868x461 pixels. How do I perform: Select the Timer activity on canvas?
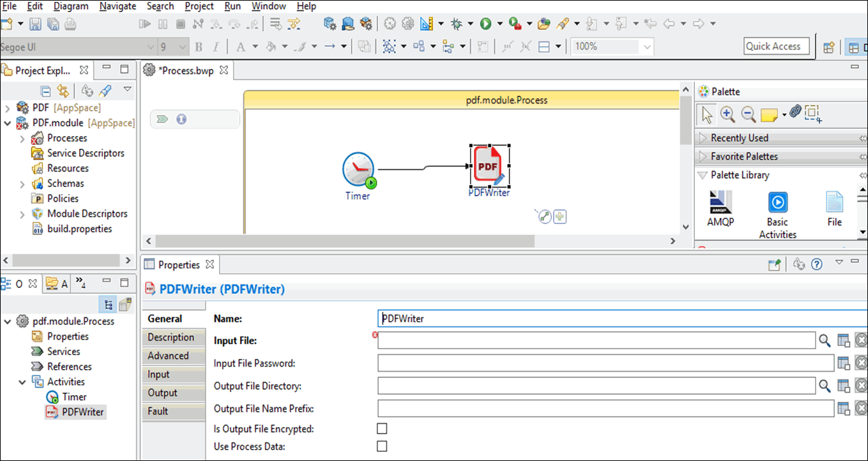(358, 170)
